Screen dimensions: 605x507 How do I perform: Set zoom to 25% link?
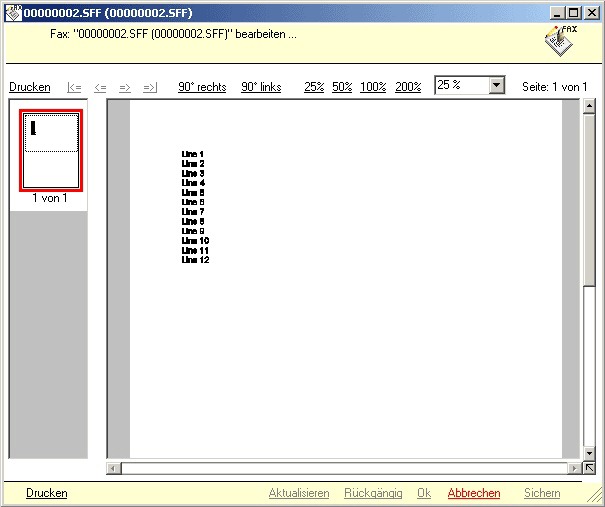tap(314, 87)
